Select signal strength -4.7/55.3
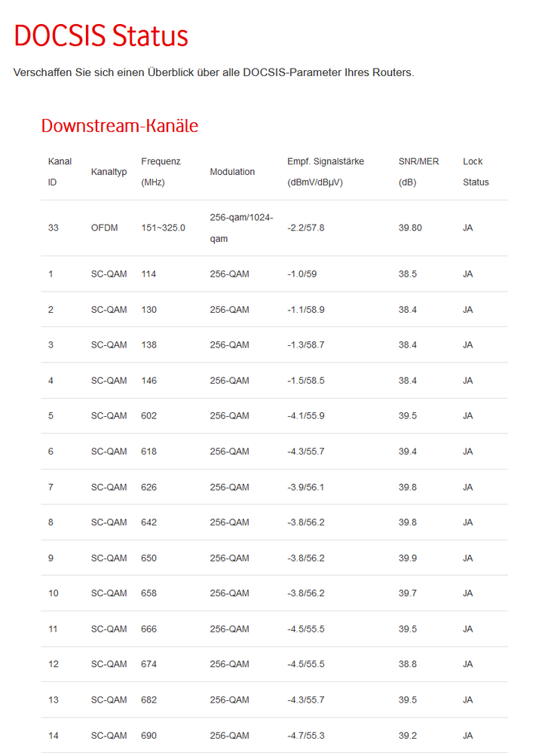 (x=306, y=736)
